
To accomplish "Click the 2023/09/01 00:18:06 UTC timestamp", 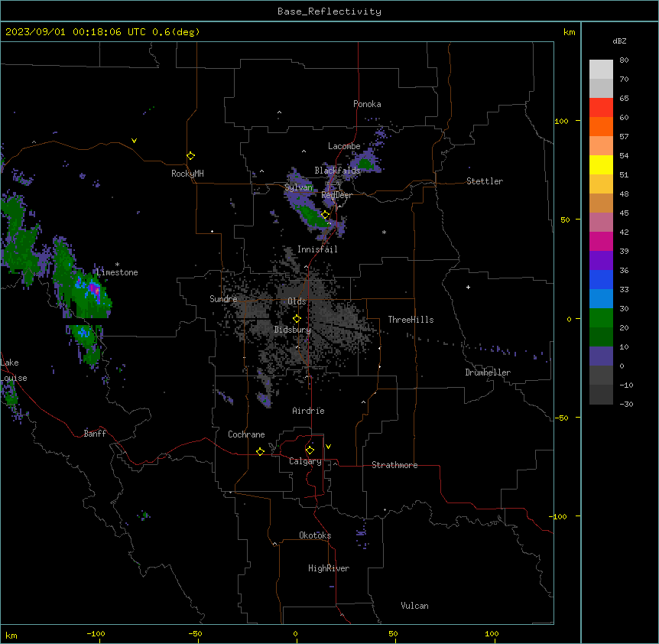I will [76, 32].
